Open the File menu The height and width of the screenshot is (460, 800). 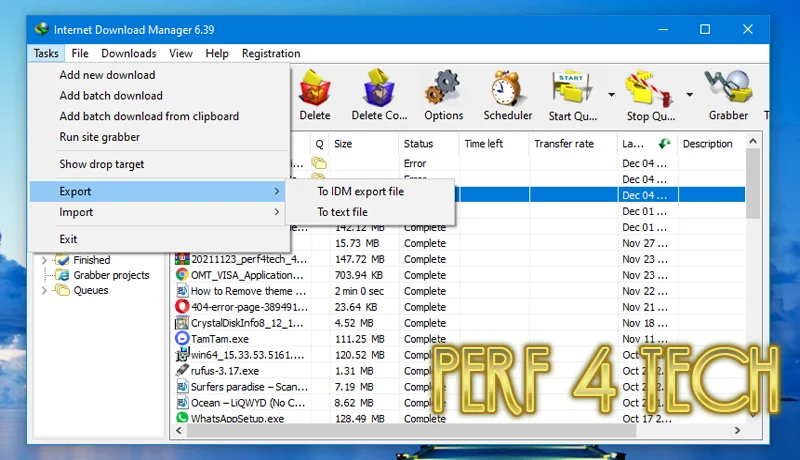point(80,53)
